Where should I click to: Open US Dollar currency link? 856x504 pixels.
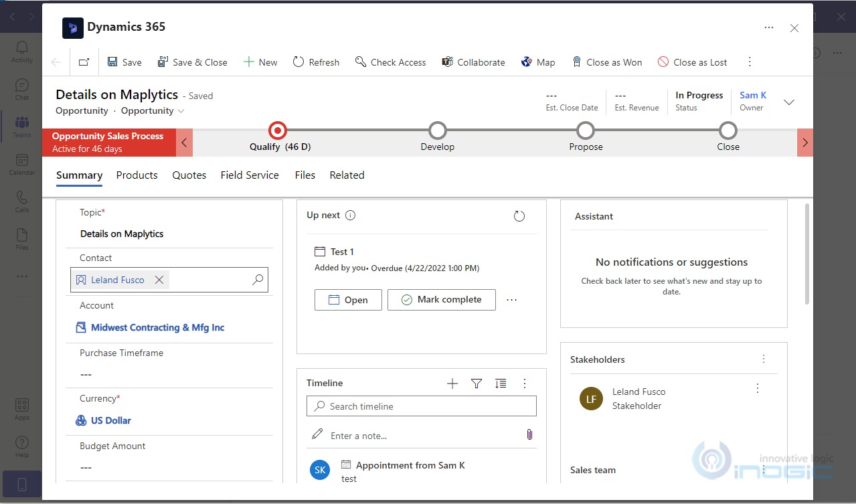click(x=111, y=420)
